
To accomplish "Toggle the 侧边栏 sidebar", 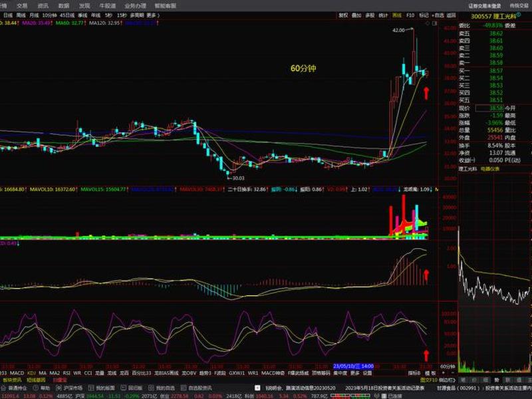I will (446, 380).
